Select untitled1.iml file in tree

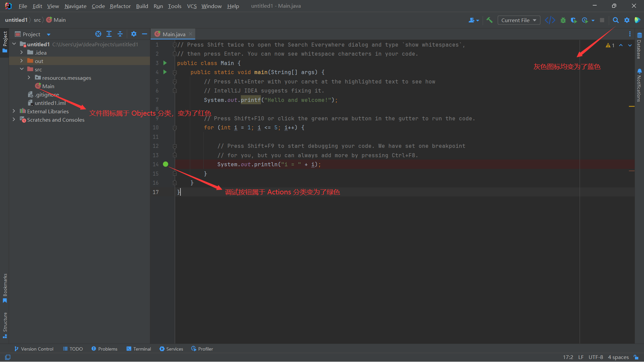(x=50, y=103)
